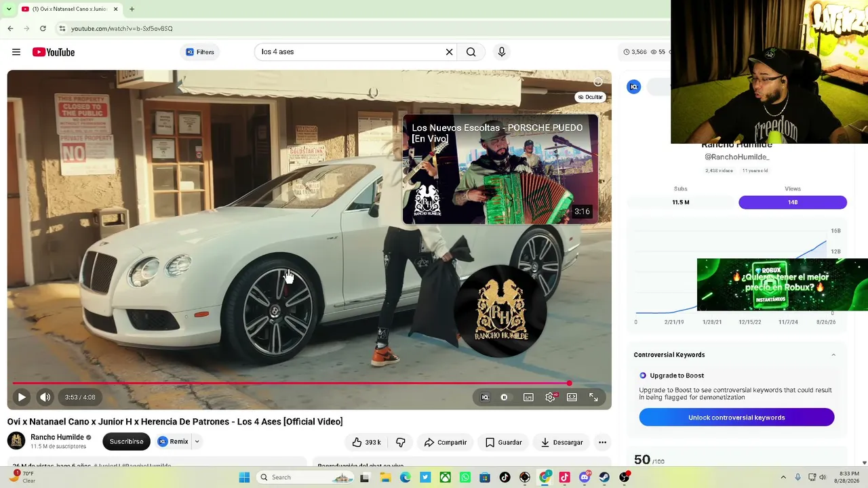
Task: Go to YouTube home via the logo
Action: pyautogui.click(x=54, y=52)
